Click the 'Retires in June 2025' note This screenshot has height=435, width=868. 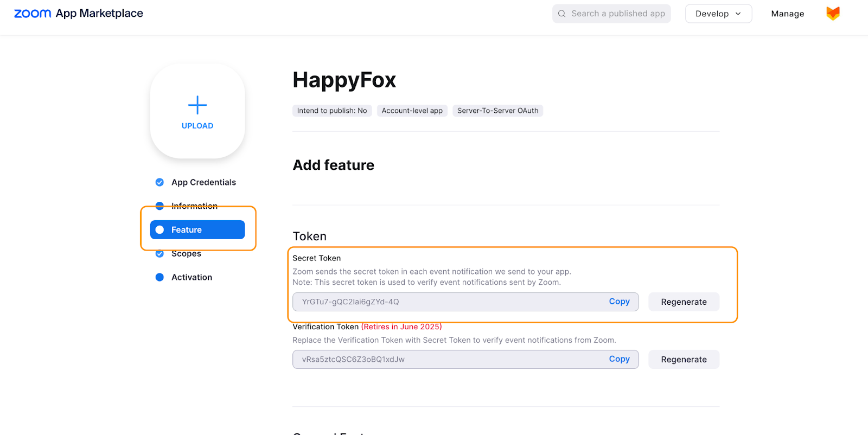(x=401, y=327)
